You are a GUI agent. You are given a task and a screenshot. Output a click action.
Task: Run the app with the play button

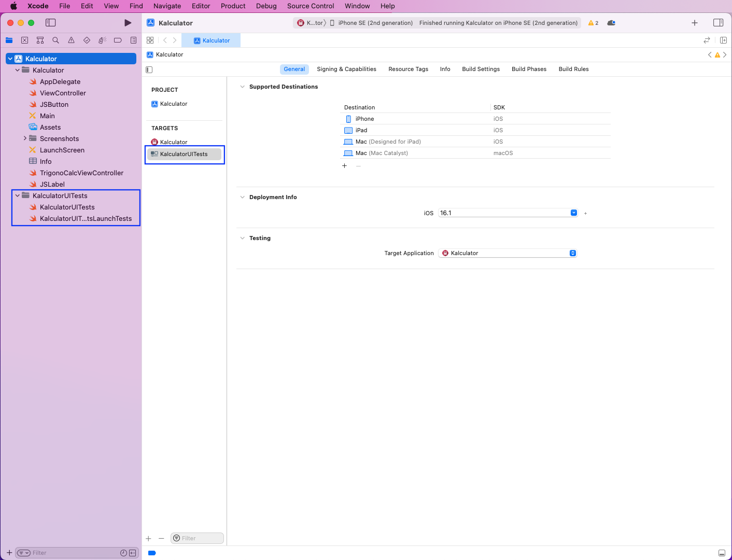click(x=128, y=23)
